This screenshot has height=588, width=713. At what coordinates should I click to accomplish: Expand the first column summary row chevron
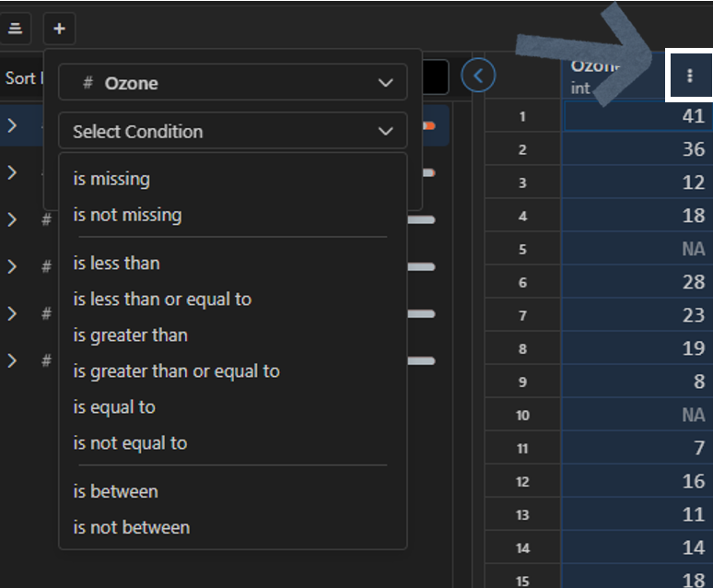pyautogui.click(x=12, y=125)
